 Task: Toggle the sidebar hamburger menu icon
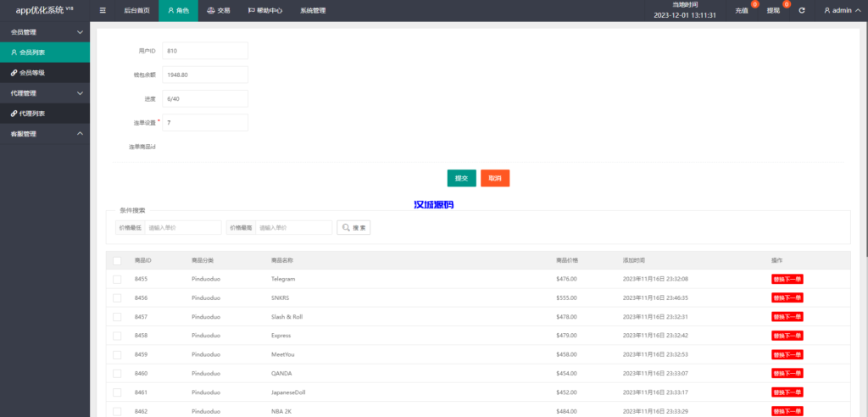tap(103, 11)
